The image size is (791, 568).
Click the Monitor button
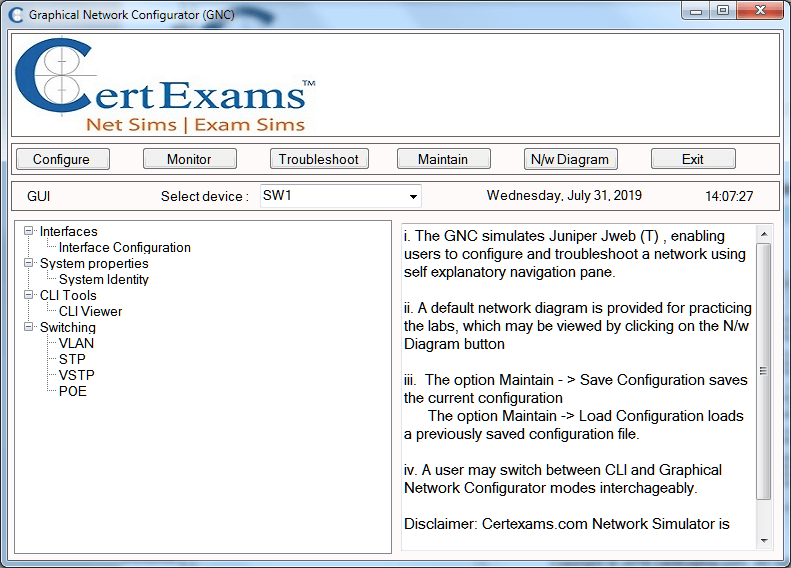pyautogui.click(x=189, y=159)
